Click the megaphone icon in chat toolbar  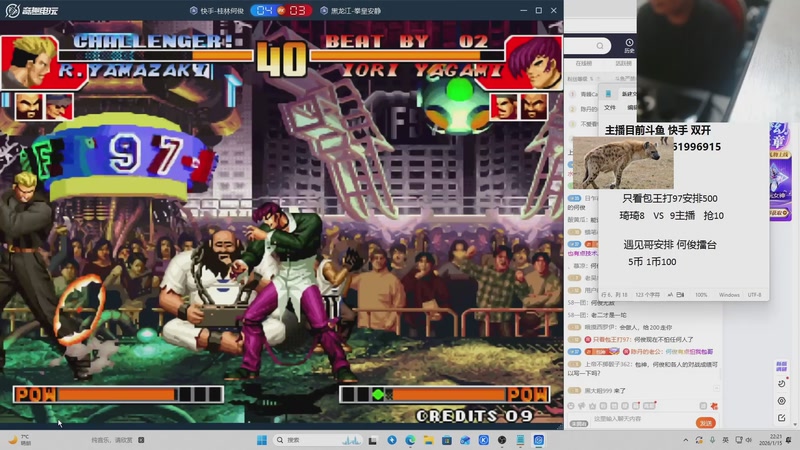582,406
